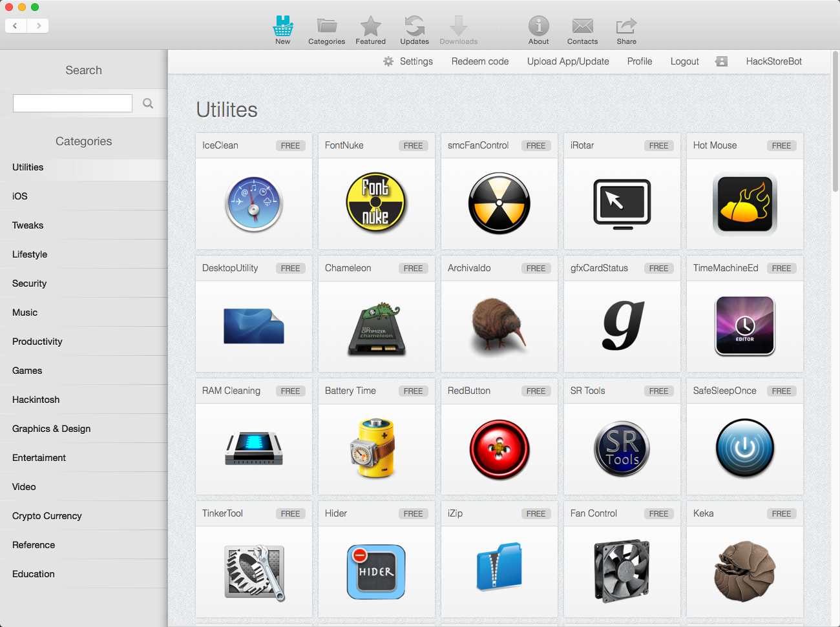
Task: Open the Chameleon SSD optimizer icon
Action: pyautogui.click(x=377, y=328)
